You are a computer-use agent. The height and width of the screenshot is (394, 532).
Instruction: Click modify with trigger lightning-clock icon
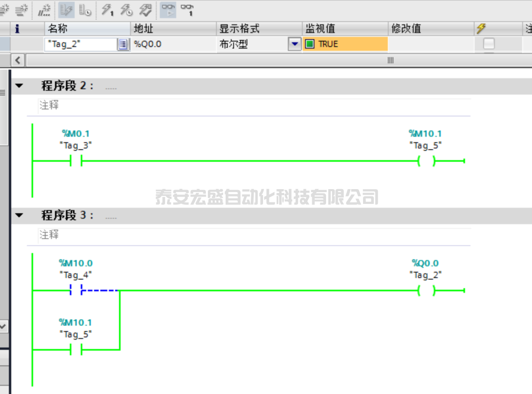(126, 9)
